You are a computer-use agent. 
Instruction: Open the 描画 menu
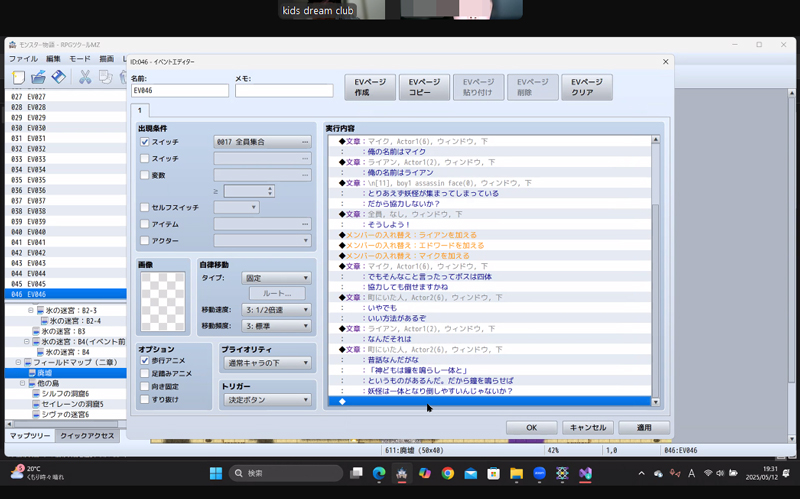click(107, 59)
